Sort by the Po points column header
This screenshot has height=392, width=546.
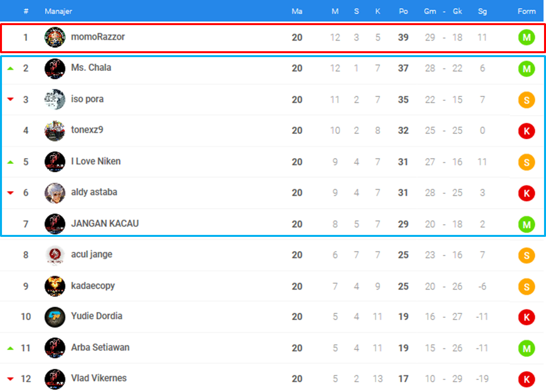[x=403, y=11]
